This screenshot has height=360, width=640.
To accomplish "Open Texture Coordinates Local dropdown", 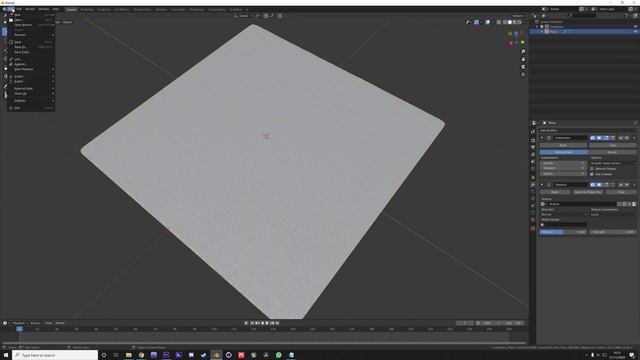I will pyautogui.click(x=612, y=214).
